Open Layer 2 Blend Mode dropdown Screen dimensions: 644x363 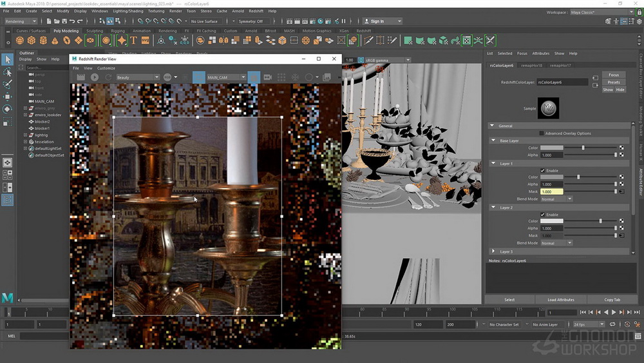556,243
